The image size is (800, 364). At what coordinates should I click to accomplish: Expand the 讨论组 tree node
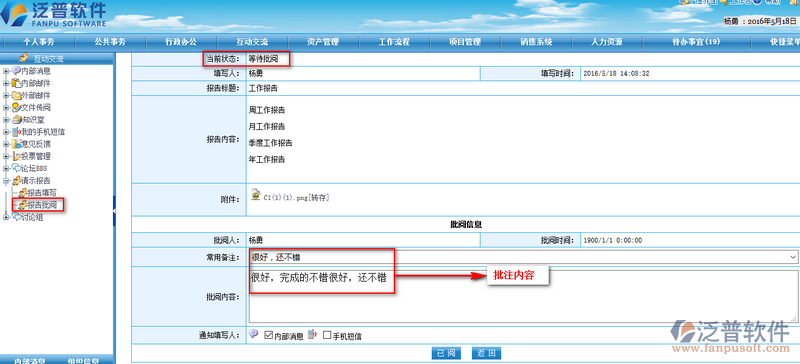[x=6, y=217]
